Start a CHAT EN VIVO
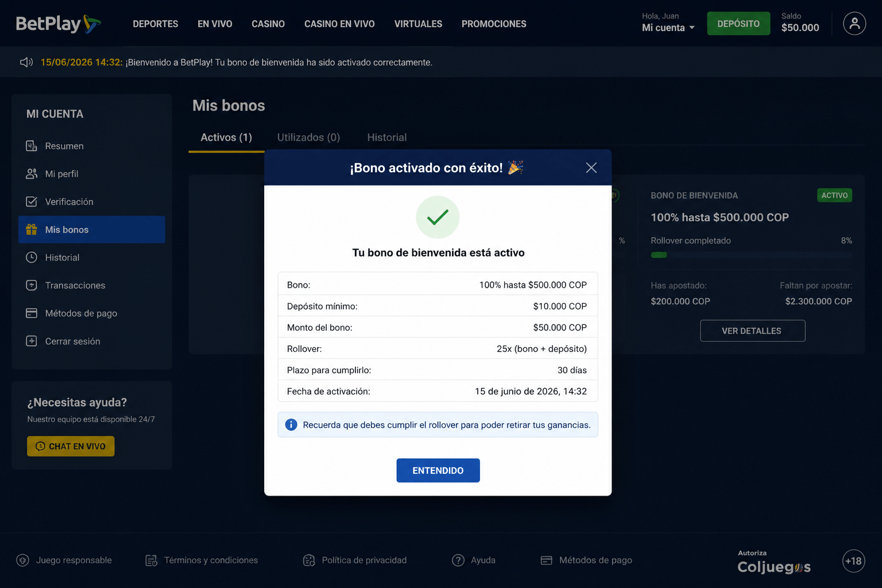The height and width of the screenshot is (588, 882). pos(71,446)
